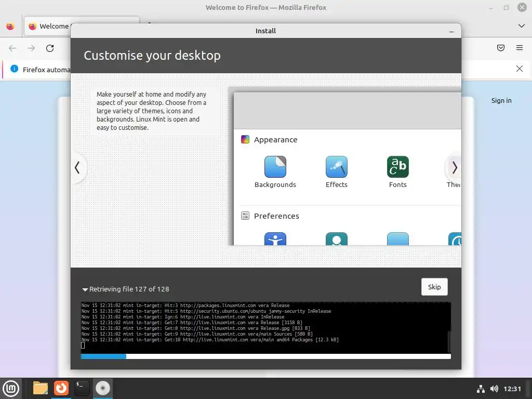Click the Effects icon in slideshow
Screen dimensions: 532x399
336,167
